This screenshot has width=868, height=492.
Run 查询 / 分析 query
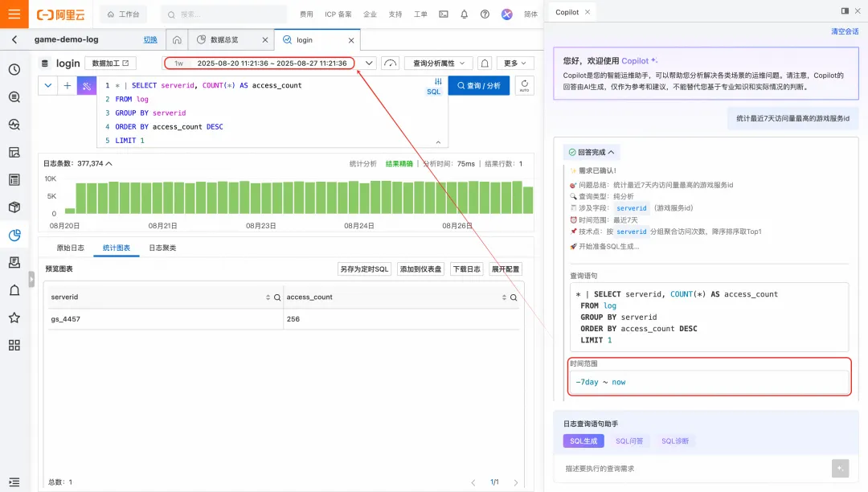point(479,86)
